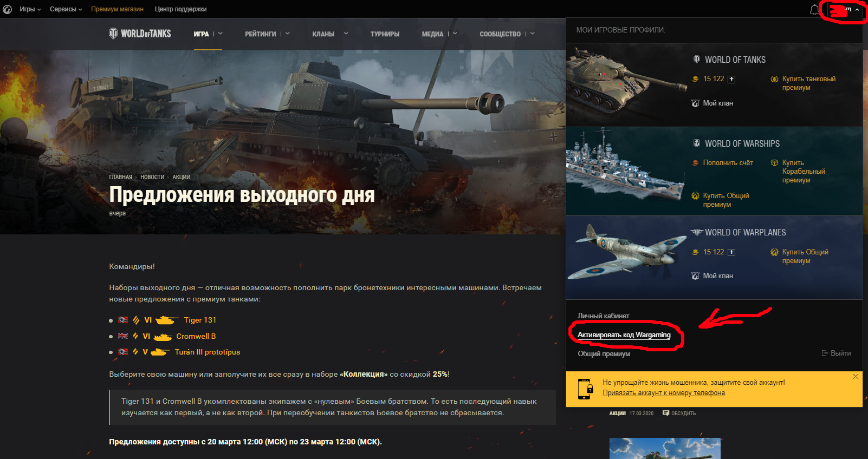
Task: Click the АКЦИИ breadcrumb
Action: pos(181,177)
